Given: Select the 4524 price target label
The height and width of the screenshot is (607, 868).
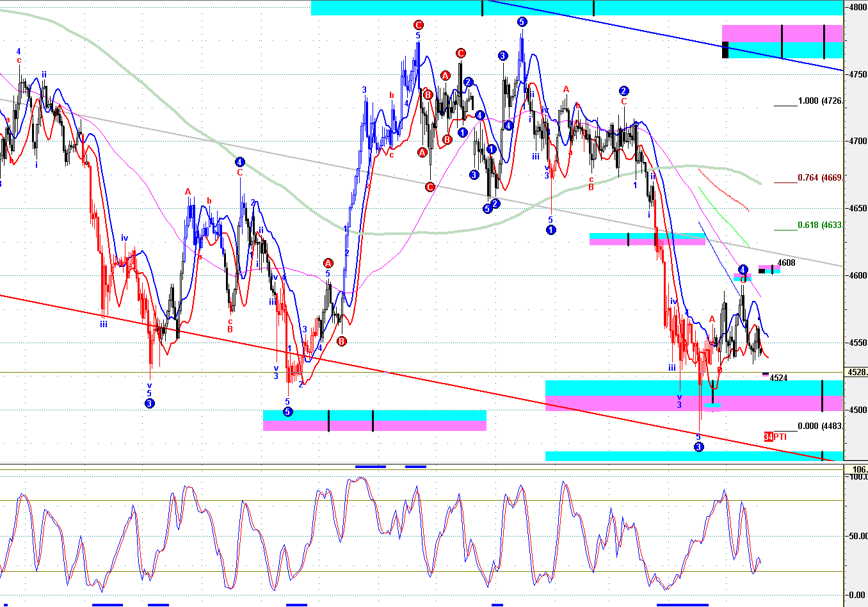Looking at the screenshot, I should coord(778,378).
